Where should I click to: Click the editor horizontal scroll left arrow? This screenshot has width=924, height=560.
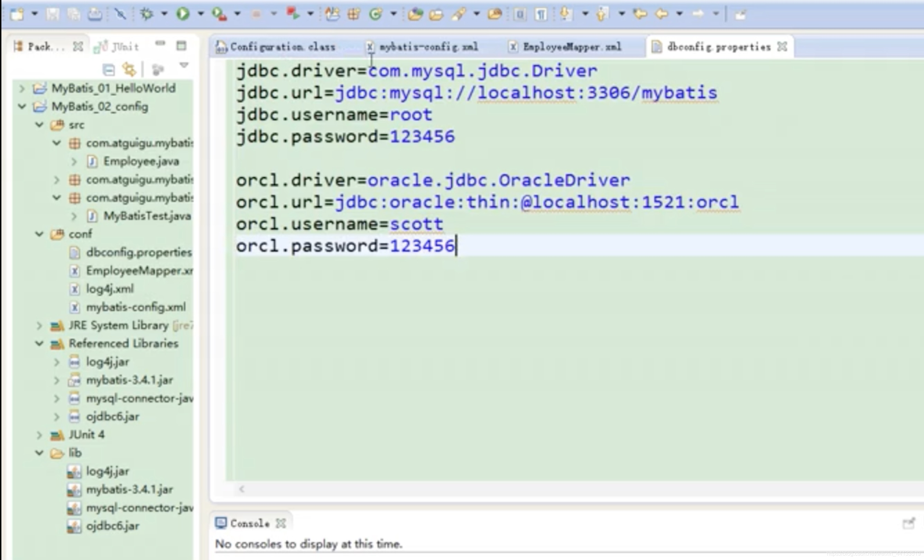click(242, 489)
